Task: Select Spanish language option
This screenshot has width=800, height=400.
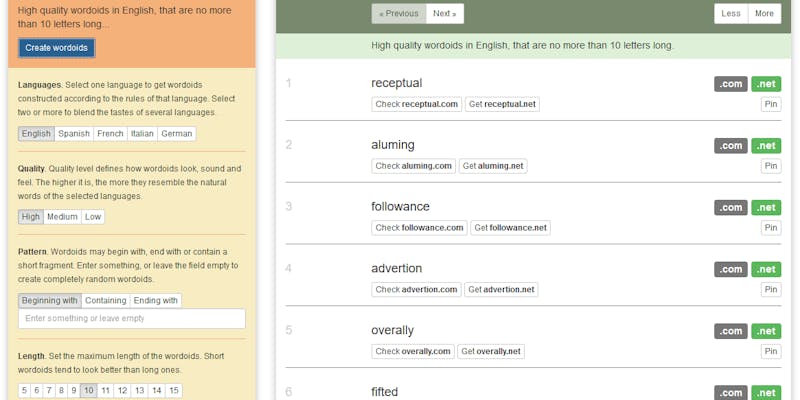Action: tap(74, 134)
